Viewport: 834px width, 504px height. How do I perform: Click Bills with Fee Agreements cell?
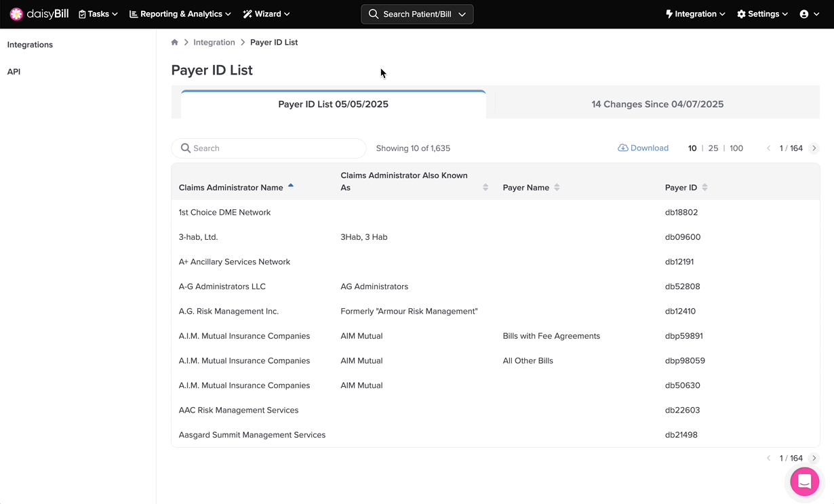click(x=551, y=336)
